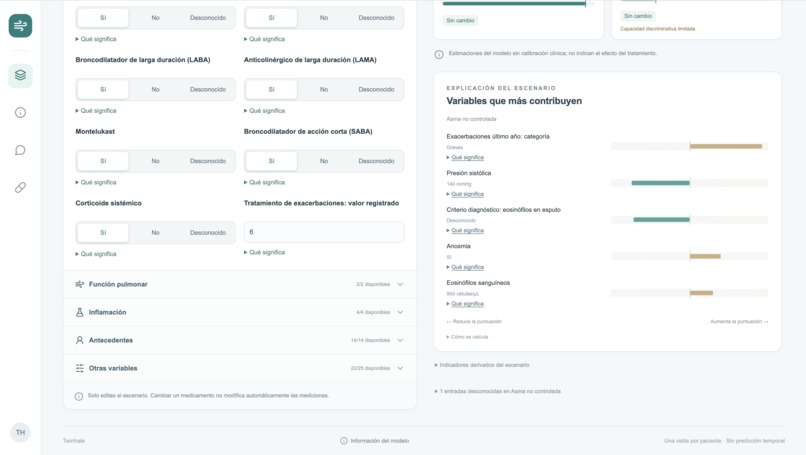This screenshot has width=806, height=455.
Task: Open the chat bubble section in sidebar
Action: [20, 150]
